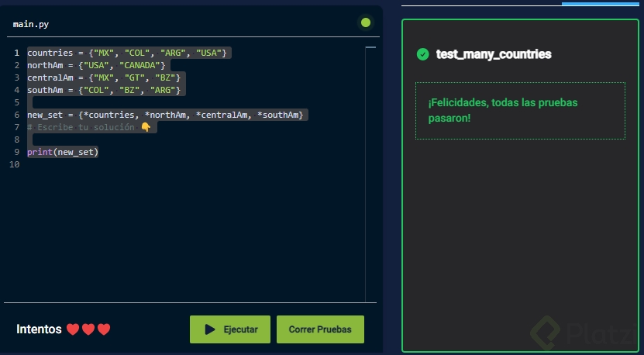The image size is (644, 355).
Task: Click the third heart in Intentos
Action: pos(104,329)
